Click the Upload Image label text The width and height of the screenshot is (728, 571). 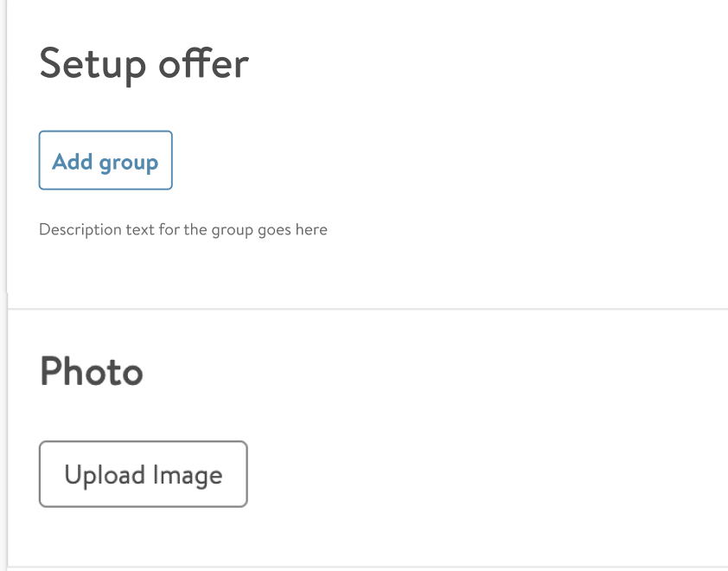pyautogui.click(x=143, y=473)
